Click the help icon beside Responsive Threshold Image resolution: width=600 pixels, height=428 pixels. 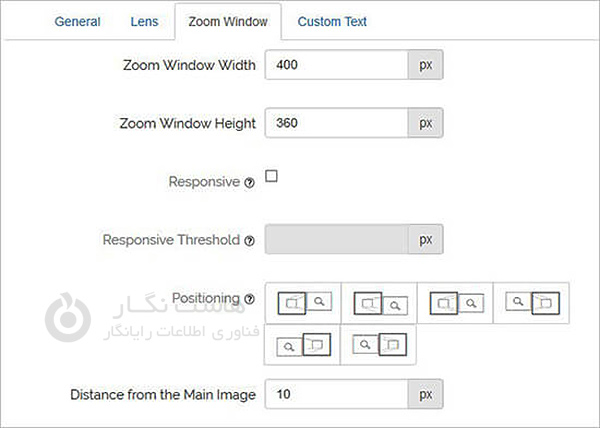[x=249, y=241]
